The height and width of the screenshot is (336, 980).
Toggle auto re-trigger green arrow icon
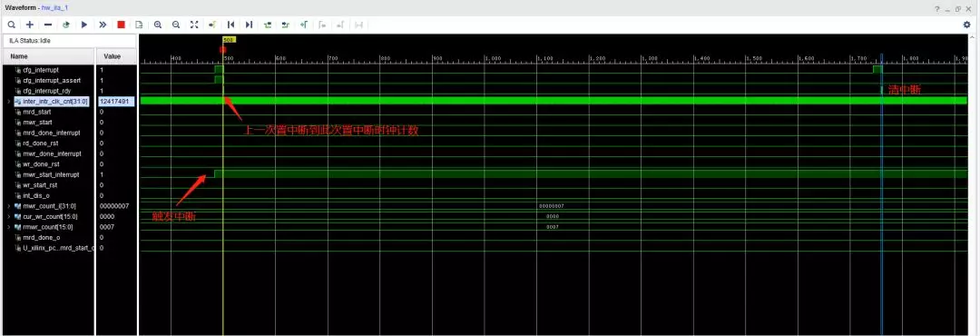65,25
